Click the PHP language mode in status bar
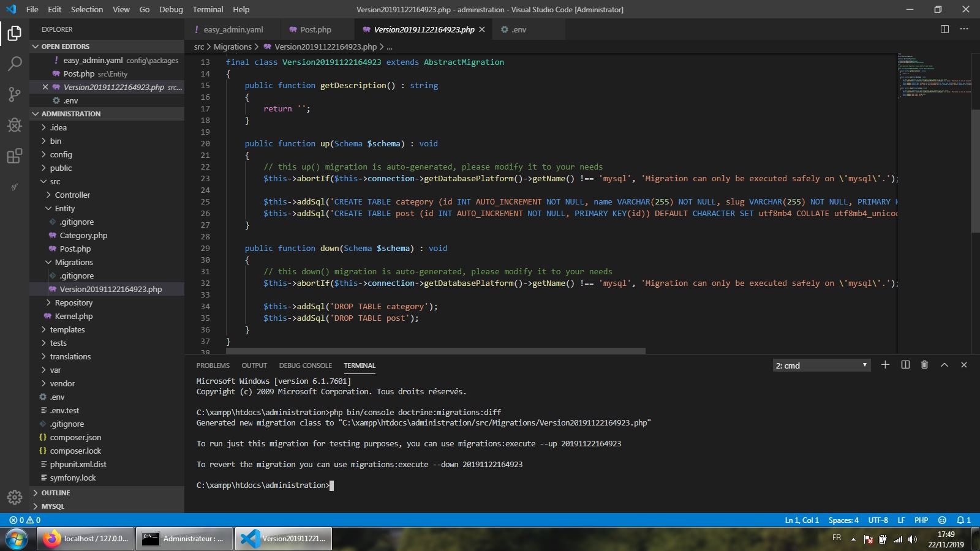 (921, 520)
